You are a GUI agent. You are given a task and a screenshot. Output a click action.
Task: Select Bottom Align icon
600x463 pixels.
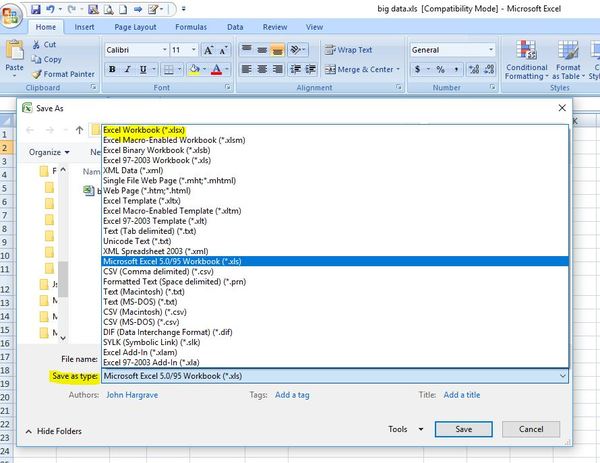tap(277, 50)
